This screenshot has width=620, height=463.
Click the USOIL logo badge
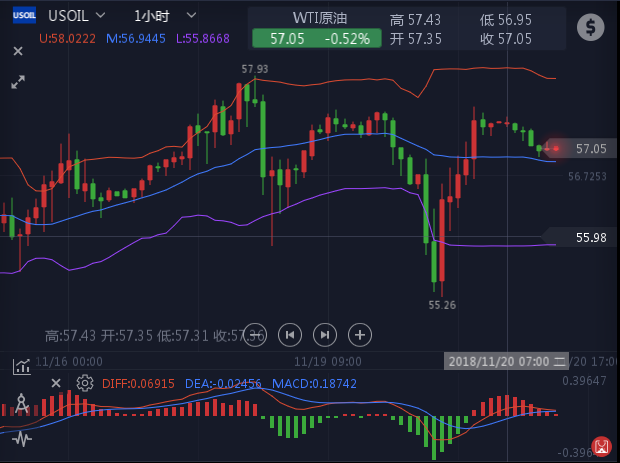(x=25, y=17)
